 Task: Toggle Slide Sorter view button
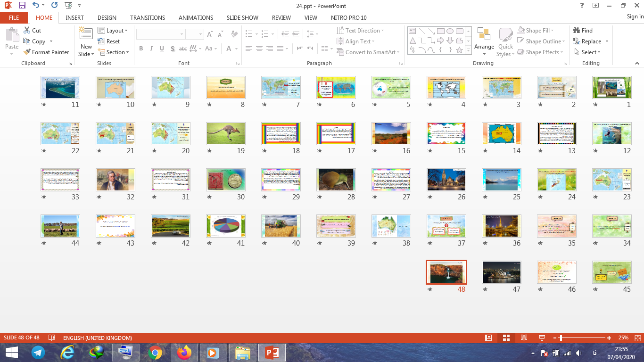click(506, 338)
